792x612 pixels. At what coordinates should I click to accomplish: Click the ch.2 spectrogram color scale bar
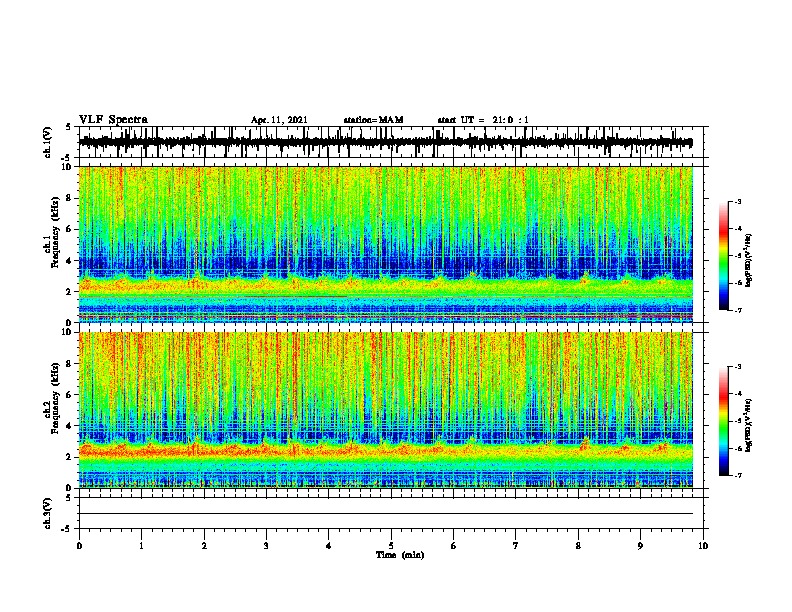coord(724,421)
